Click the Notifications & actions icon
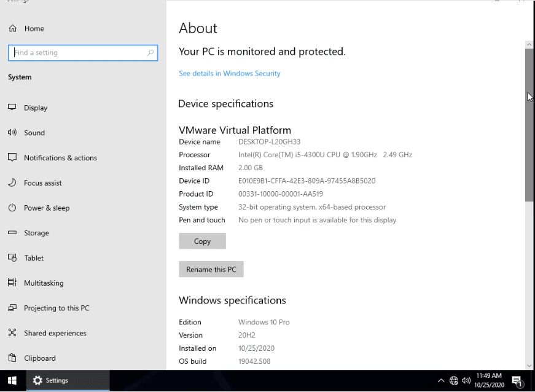This screenshot has width=535, height=392. [x=12, y=157]
